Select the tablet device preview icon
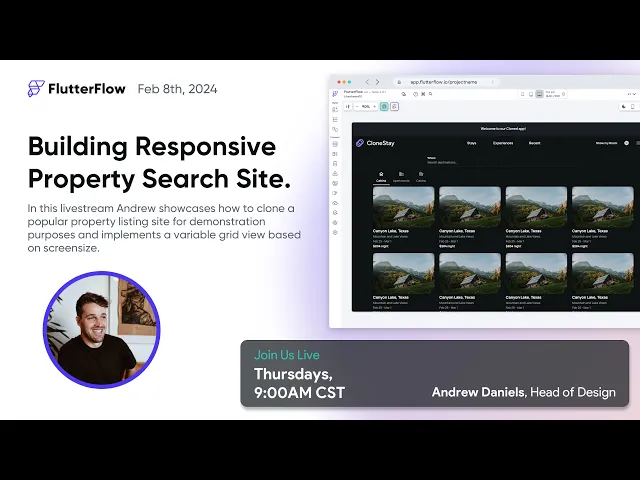The height and width of the screenshot is (480, 640). coord(531,94)
